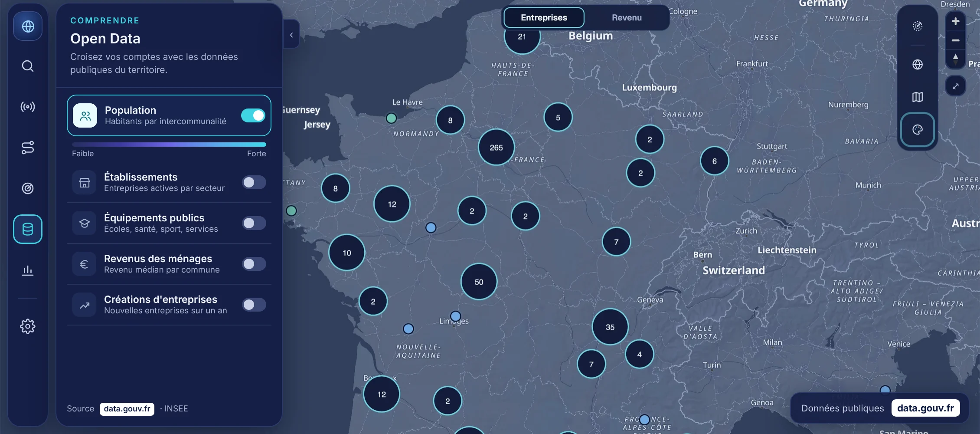Zoom in on the map
980x434 pixels.
pos(955,21)
